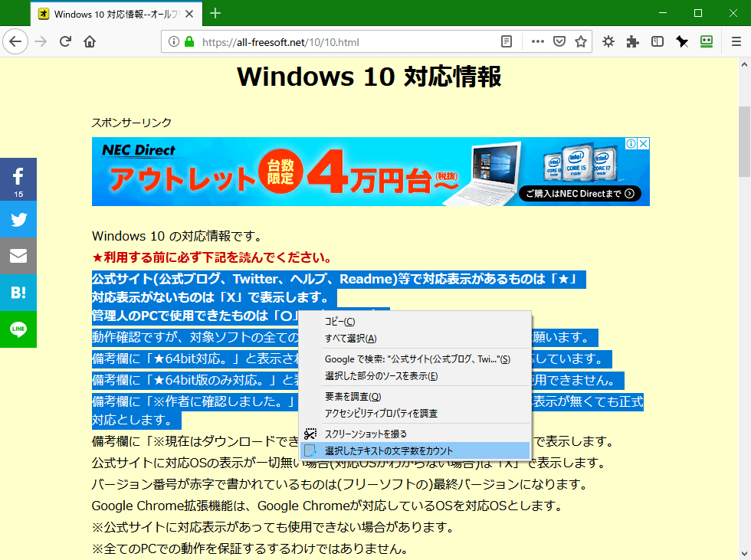The image size is (751, 560).
Task: Close the Windows 10 対応情報 tab
Action: coord(189,14)
